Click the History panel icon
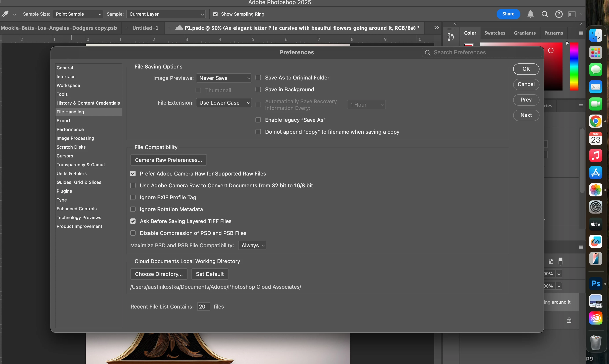Image resolution: width=609 pixels, height=364 pixels. [451, 37]
